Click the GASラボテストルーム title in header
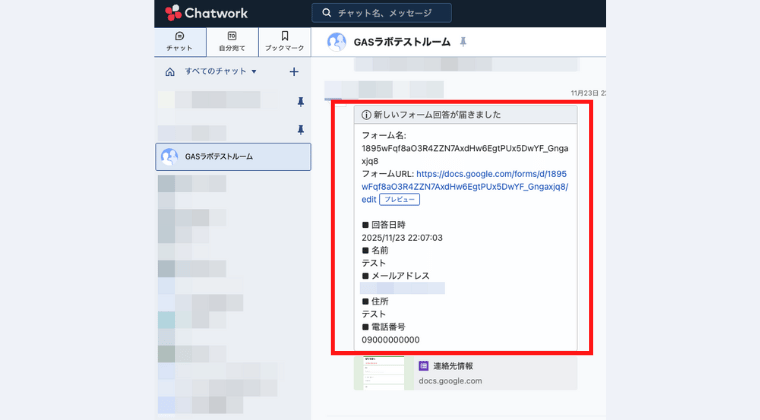Screen dimensions: 760x420 point(402,42)
